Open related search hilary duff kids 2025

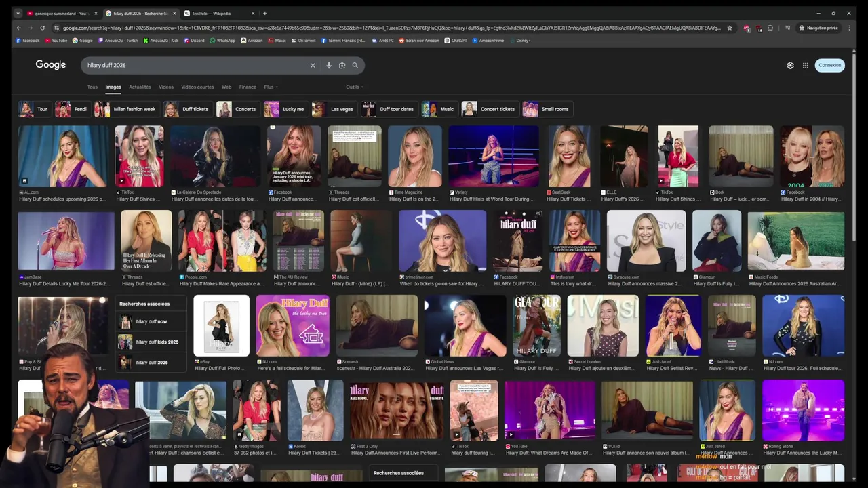(151, 342)
